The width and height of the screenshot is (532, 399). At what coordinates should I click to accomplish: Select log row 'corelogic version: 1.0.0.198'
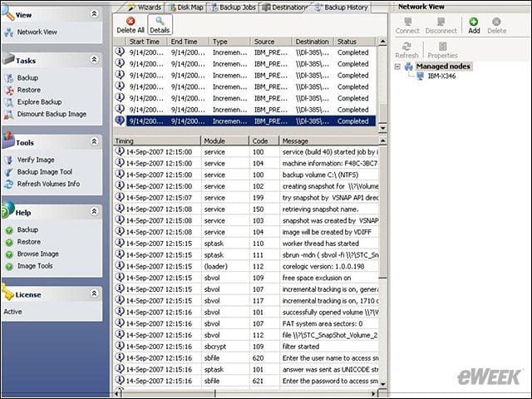click(x=246, y=266)
